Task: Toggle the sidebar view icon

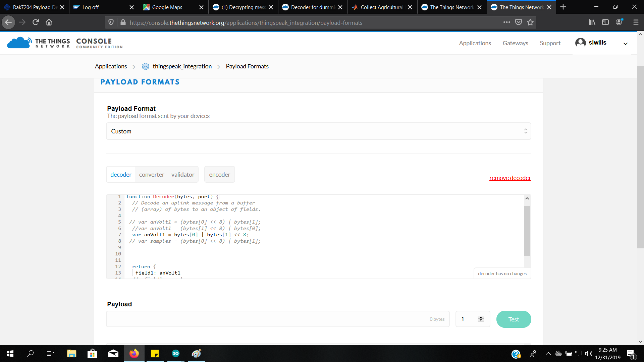Action: (605, 22)
